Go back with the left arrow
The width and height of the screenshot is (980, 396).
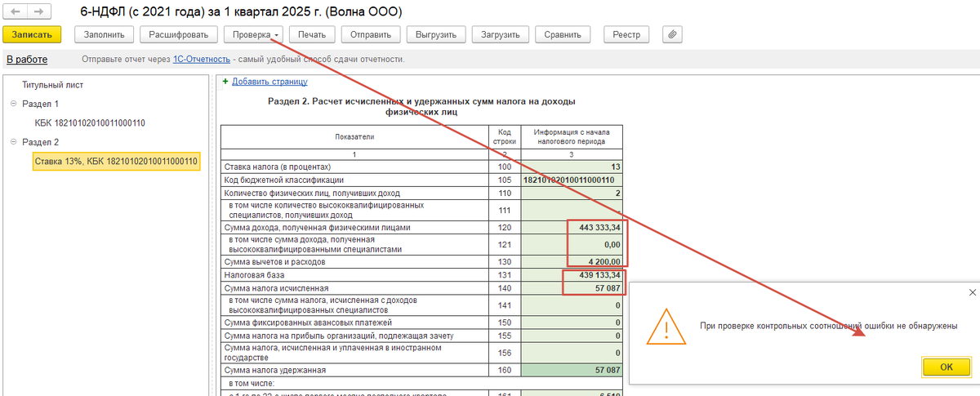16,13
